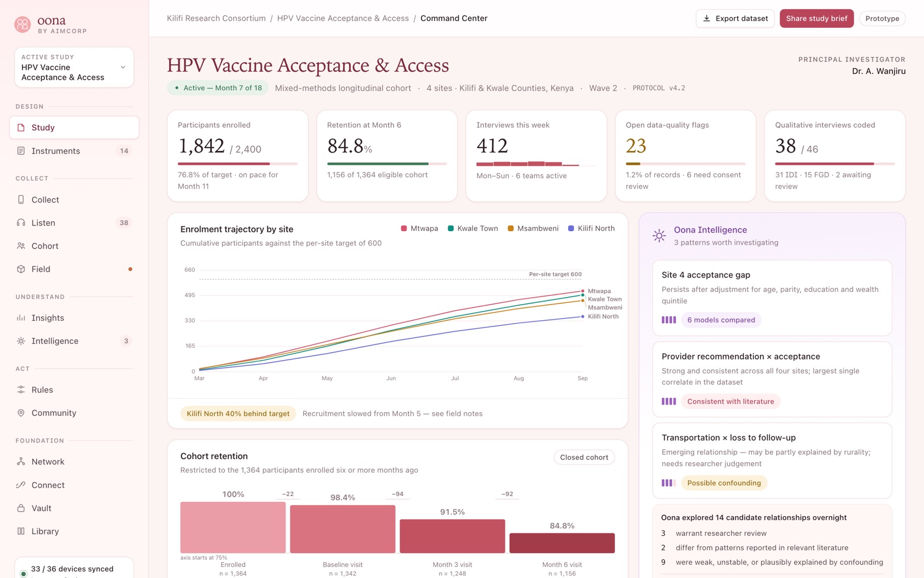This screenshot has width=924, height=578.
Task: Open the Closed cohort filter
Action: (x=584, y=457)
